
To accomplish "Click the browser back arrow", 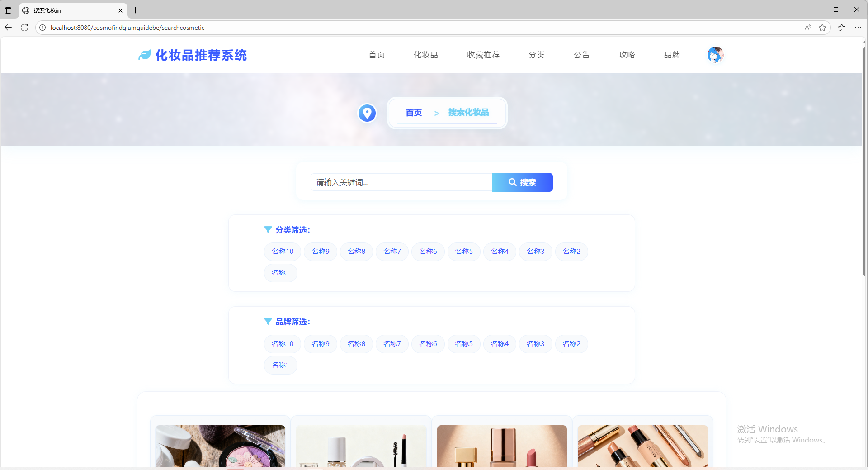I will pos(8,28).
